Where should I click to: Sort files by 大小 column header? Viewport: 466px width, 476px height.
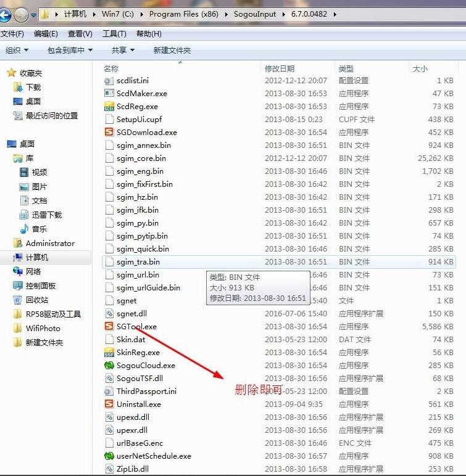click(433, 68)
